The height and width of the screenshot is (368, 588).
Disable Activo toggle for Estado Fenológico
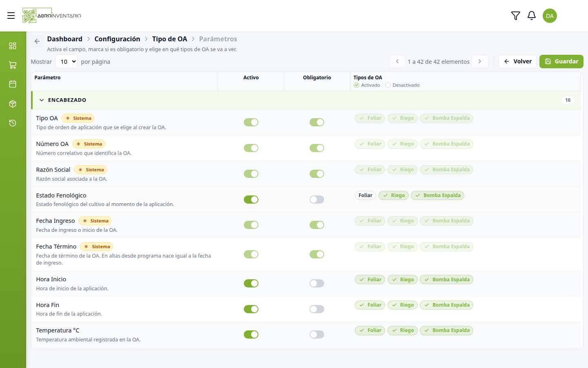click(251, 200)
